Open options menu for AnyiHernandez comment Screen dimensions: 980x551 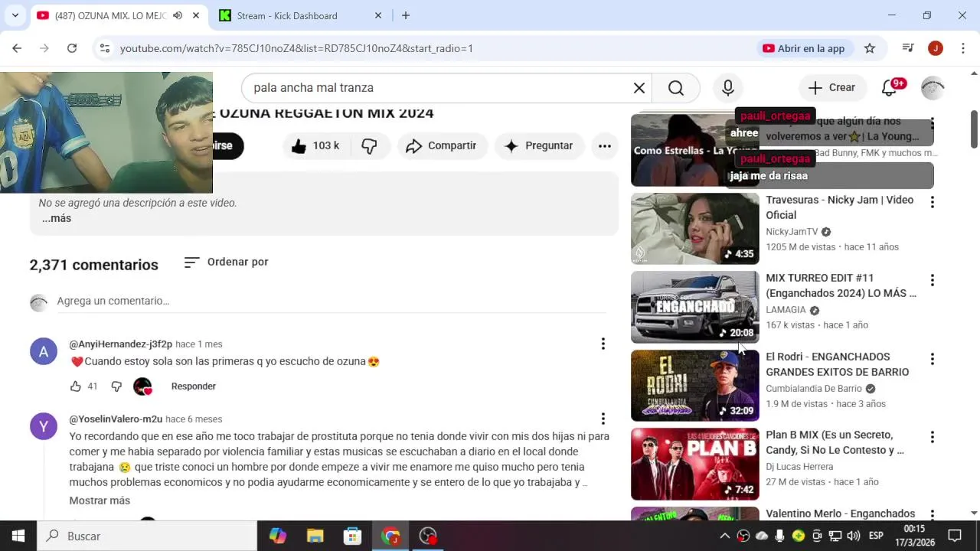[603, 344]
